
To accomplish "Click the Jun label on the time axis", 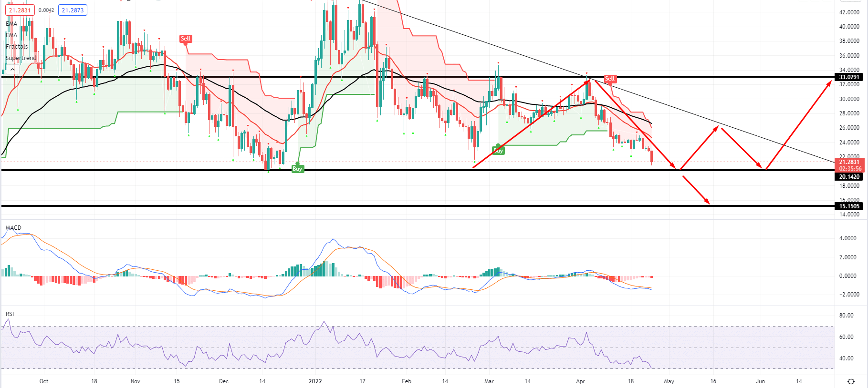I will coord(761,381).
